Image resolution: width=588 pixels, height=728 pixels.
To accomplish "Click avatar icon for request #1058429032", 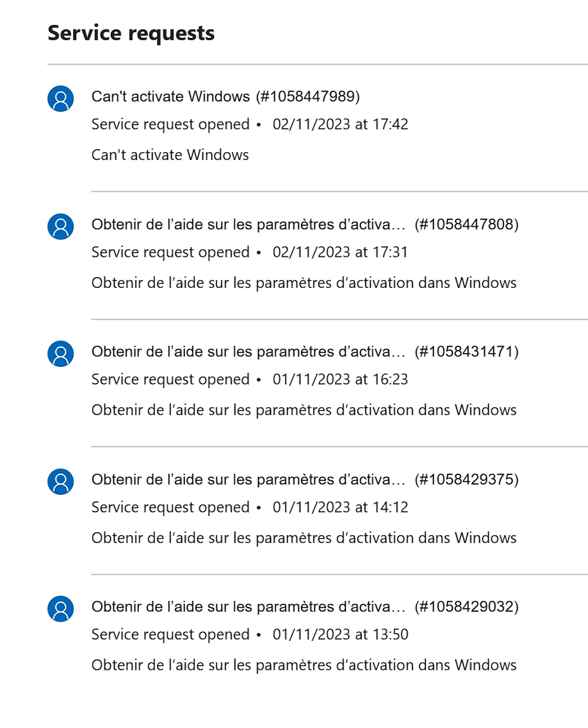I will pyautogui.click(x=61, y=609).
